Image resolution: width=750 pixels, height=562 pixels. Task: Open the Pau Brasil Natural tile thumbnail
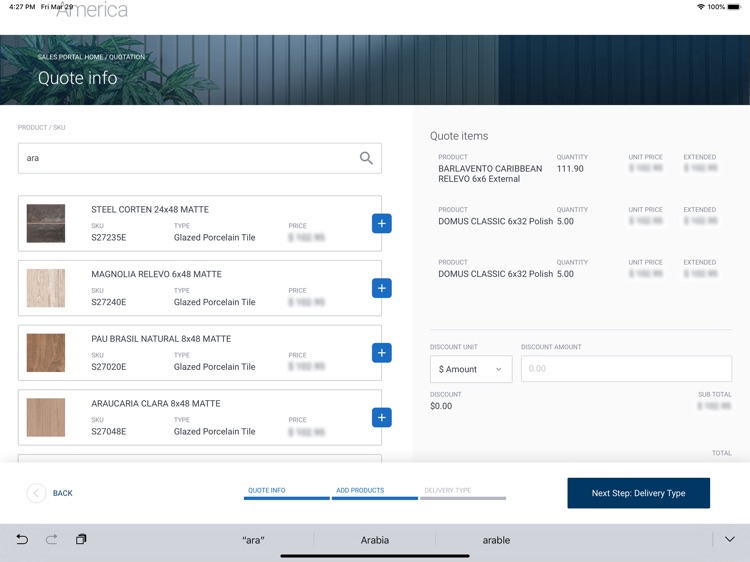pyautogui.click(x=46, y=353)
